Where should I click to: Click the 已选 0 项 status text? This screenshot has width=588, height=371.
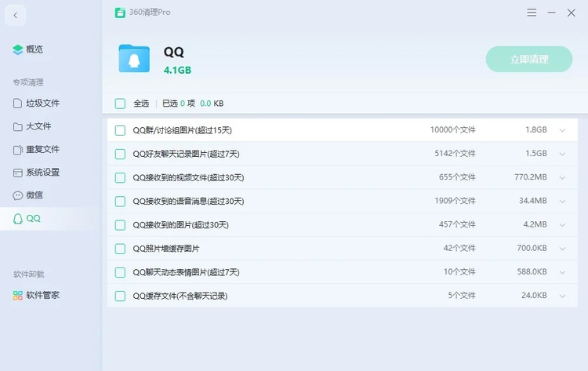[179, 104]
